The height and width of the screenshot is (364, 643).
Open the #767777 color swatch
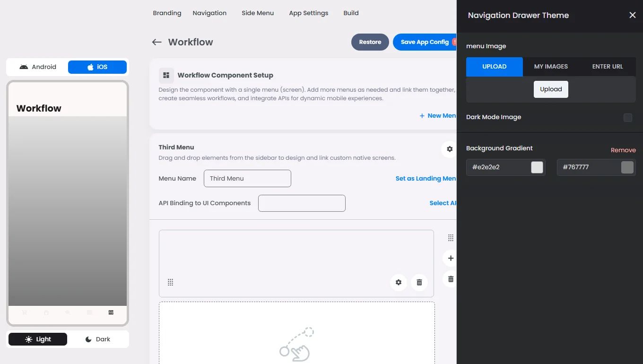point(627,167)
